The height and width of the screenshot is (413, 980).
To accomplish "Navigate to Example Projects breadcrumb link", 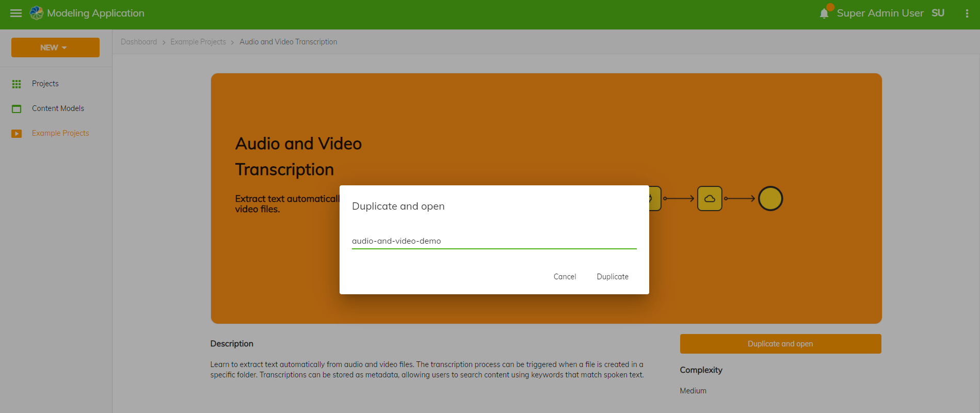I will point(198,42).
